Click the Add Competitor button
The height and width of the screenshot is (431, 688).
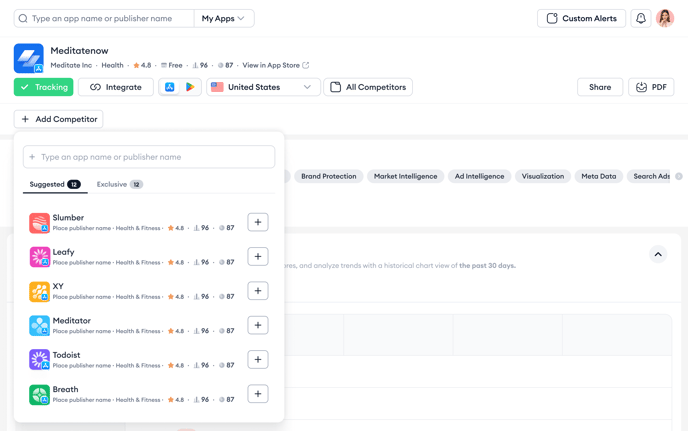point(58,119)
